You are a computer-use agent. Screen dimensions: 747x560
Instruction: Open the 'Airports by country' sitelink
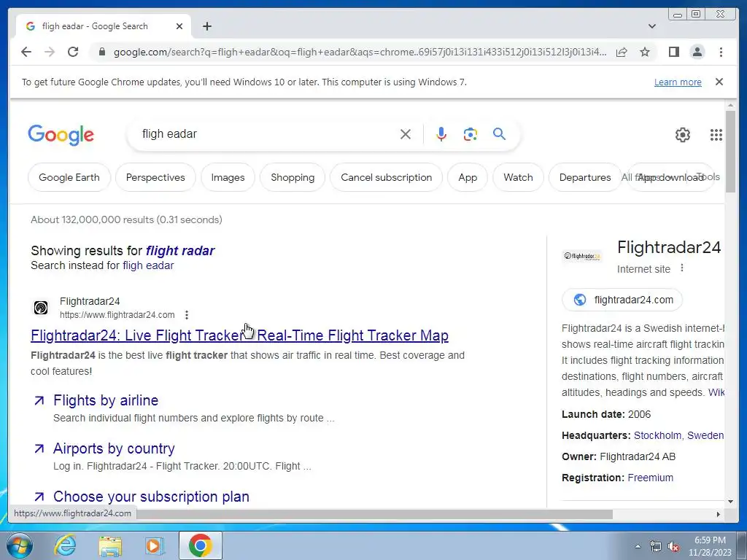coord(114,448)
